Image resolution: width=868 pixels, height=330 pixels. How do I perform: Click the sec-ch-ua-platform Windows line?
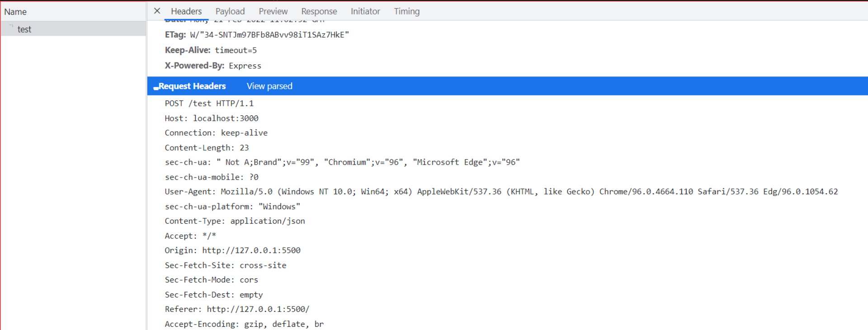[232, 206]
